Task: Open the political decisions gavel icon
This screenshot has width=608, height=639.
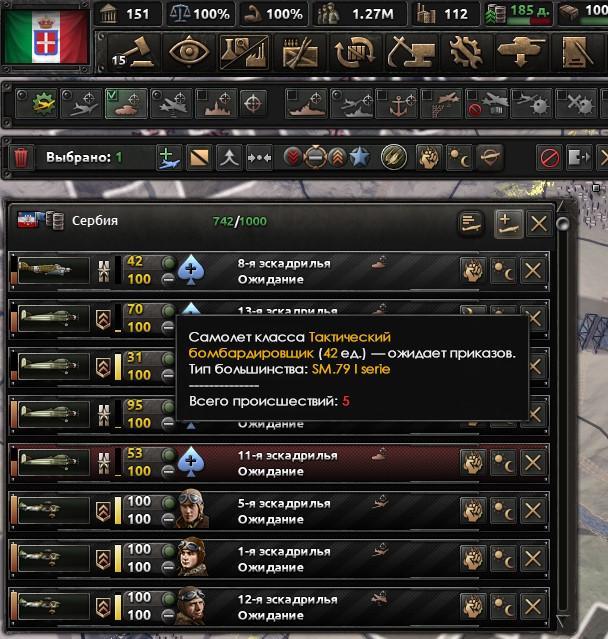Action: coord(134,52)
